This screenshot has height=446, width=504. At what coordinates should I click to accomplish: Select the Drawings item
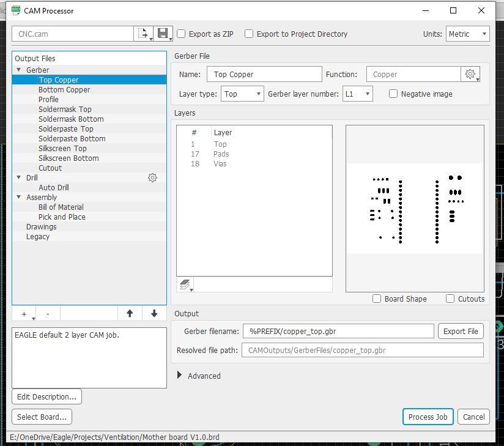pos(89,227)
